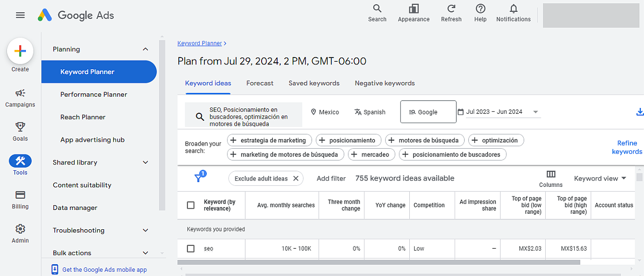The height and width of the screenshot is (276, 644).
Task: Change the Spanish language setting
Action: (x=370, y=112)
